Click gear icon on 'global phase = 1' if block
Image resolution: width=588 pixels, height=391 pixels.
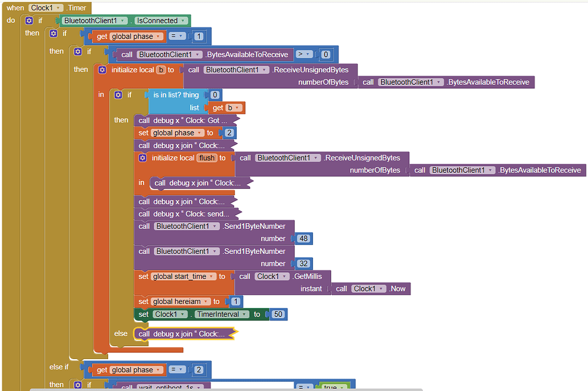[54, 34]
